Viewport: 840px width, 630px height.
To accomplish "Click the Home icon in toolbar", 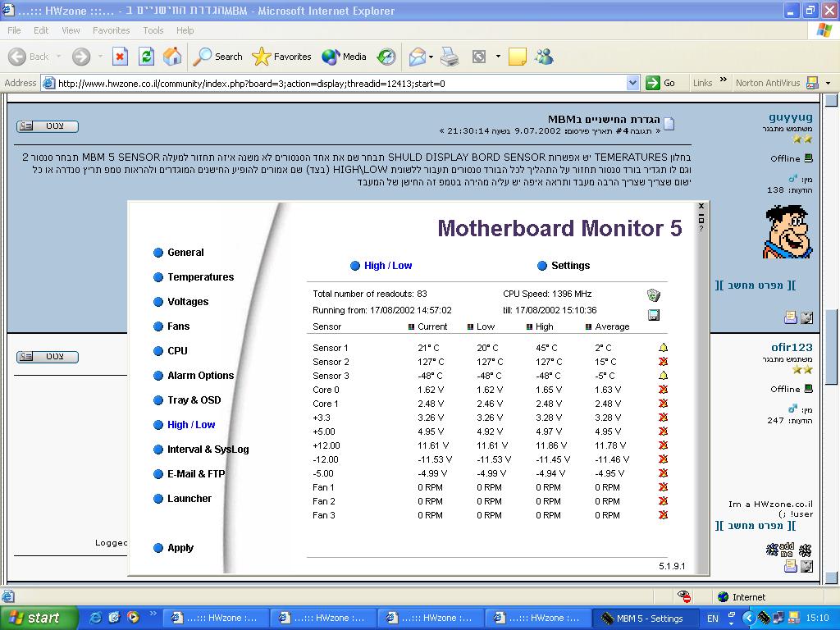I will click(x=172, y=57).
